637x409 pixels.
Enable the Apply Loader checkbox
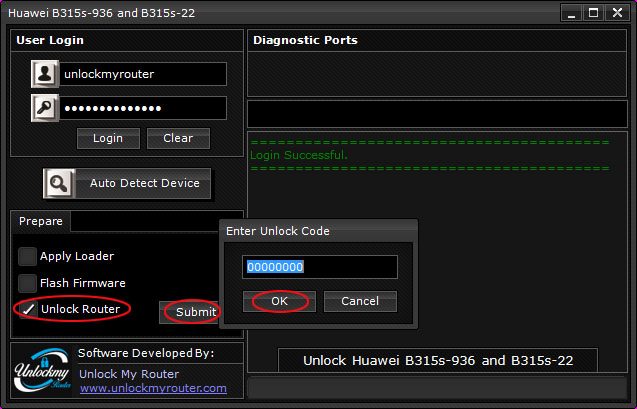[x=27, y=256]
